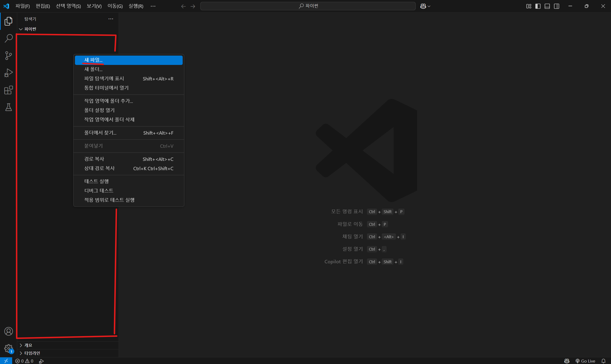The image size is (611, 364).
Task: Click Go Live in status bar
Action: pos(585,361)
